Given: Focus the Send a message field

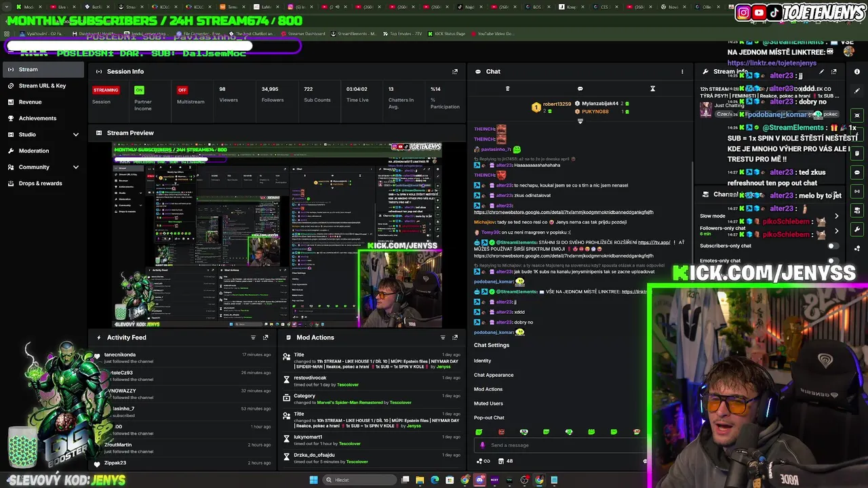Looking at the screenshot, I should [561, 445].
